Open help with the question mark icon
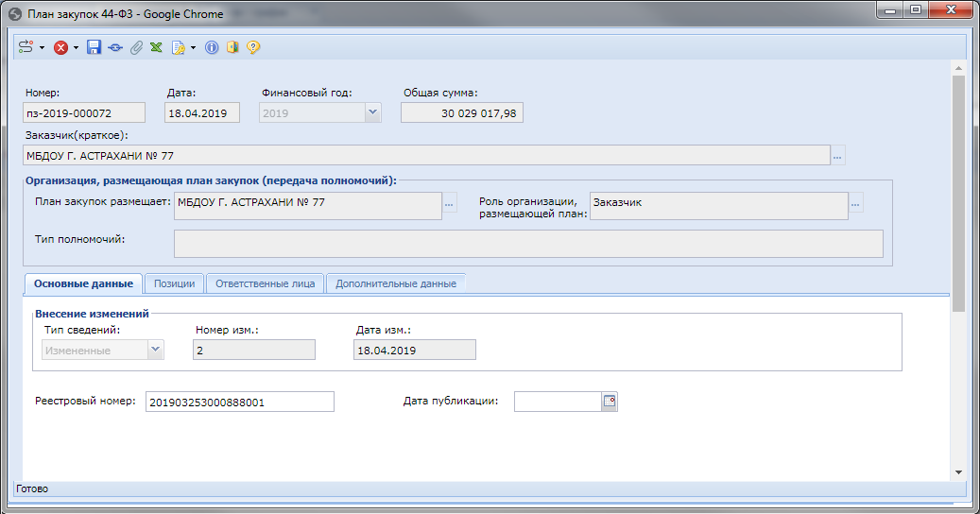The image size is (980, 514). [253, 47]
